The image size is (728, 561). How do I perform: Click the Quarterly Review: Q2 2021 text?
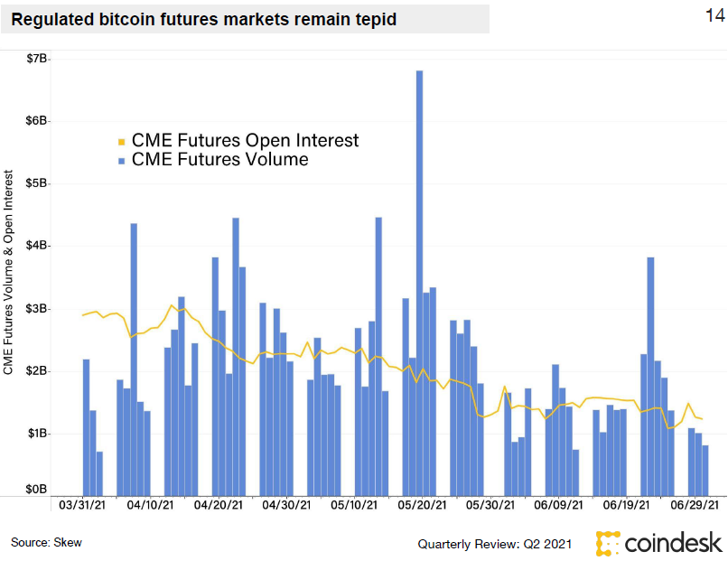[x=495, y=544]
